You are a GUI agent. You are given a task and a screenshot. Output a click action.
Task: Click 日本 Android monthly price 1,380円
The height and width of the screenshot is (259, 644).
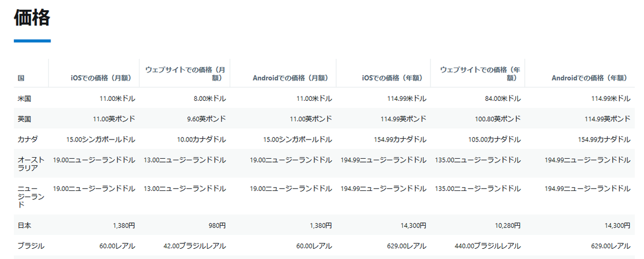pyautogui.click(x=321, y=226)
